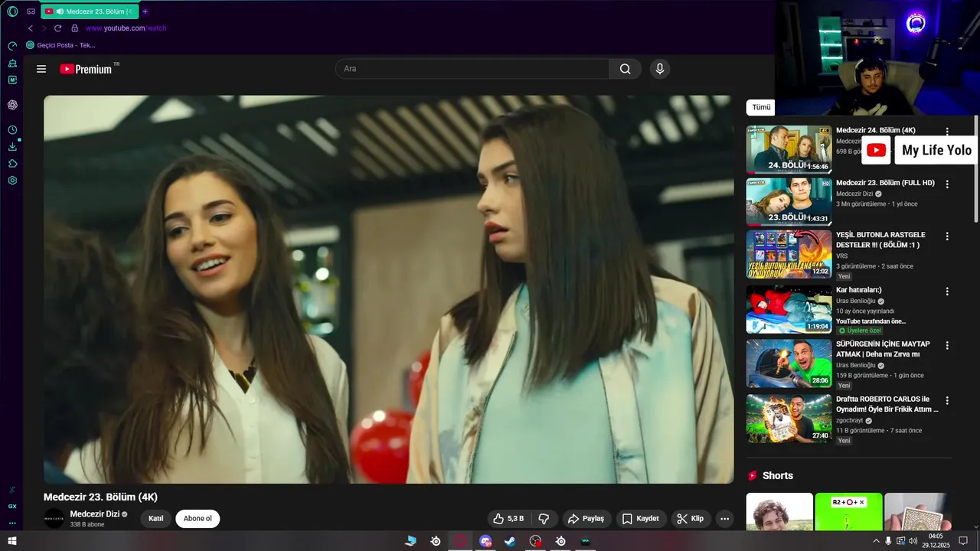Open more actions three-dot menu below video
The image size is (980, 551).
click(724, 518)
